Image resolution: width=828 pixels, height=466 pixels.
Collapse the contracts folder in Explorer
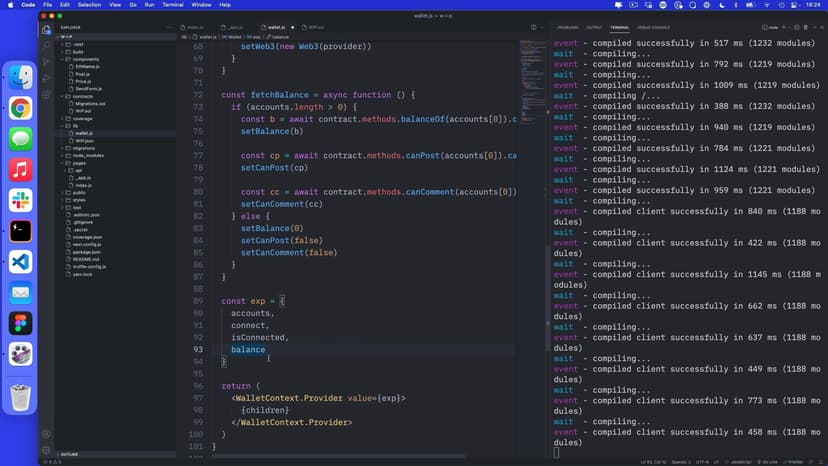click(x=83, y=96)
